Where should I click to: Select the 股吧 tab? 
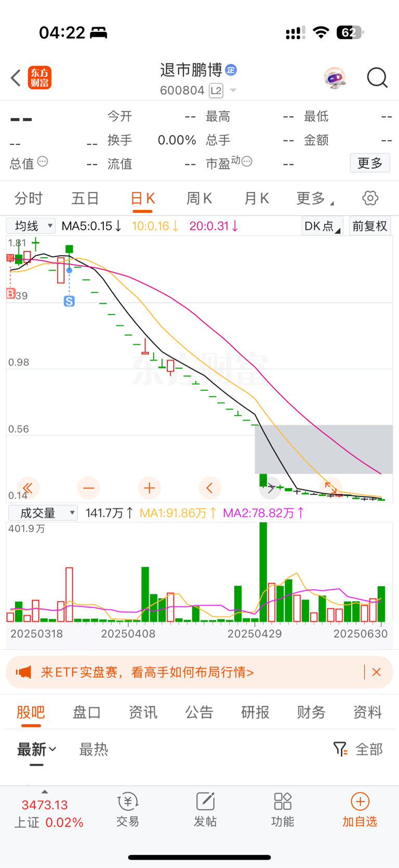point(31,712)
